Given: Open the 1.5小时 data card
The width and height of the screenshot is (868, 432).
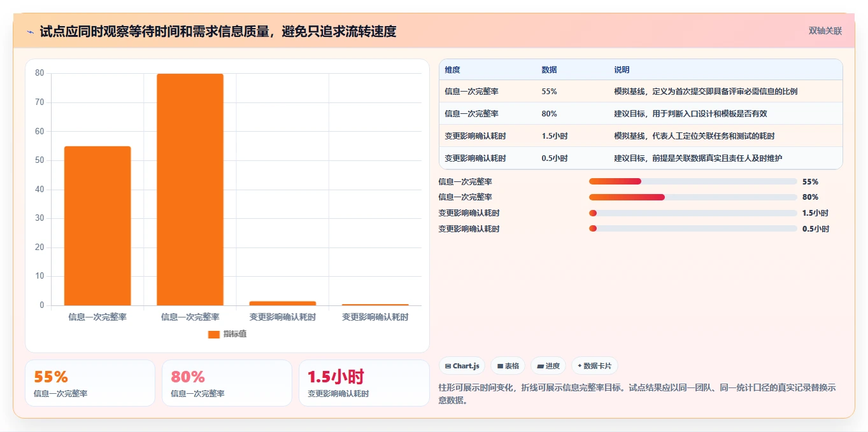Looking at the screenshot, I should 364,383.
